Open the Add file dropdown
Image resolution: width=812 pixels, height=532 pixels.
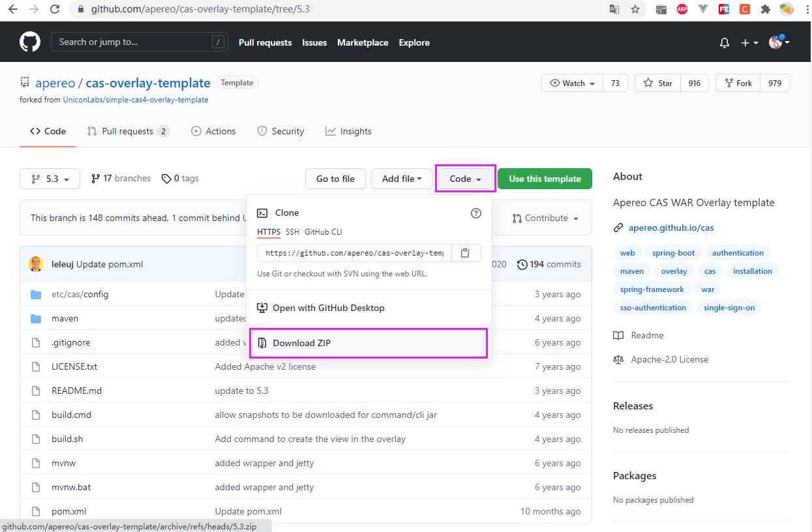[402, 179]
